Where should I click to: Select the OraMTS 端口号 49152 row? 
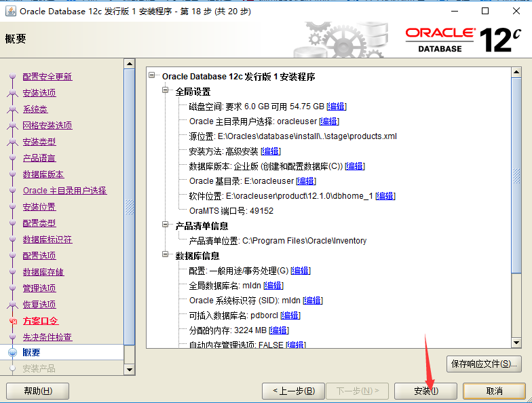click(x=231, y=211)
